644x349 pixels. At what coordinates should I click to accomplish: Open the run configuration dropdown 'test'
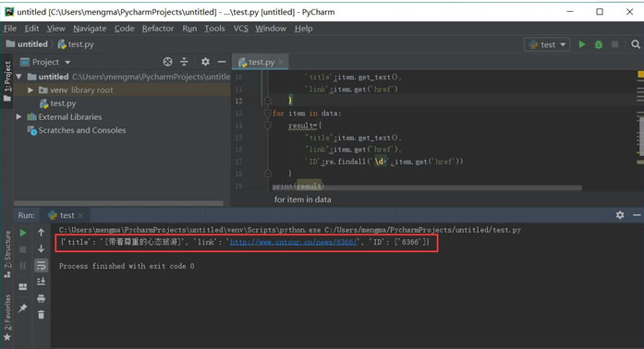pos(548,44)
